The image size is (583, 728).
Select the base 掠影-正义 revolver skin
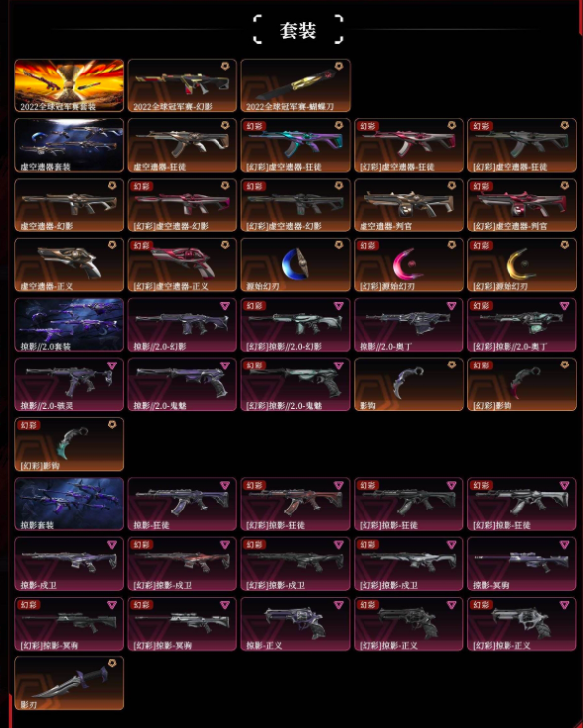pos(296,624)
